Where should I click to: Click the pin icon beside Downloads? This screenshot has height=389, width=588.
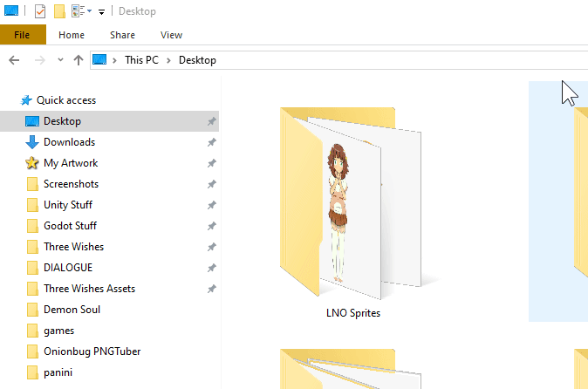coord(212,142)
